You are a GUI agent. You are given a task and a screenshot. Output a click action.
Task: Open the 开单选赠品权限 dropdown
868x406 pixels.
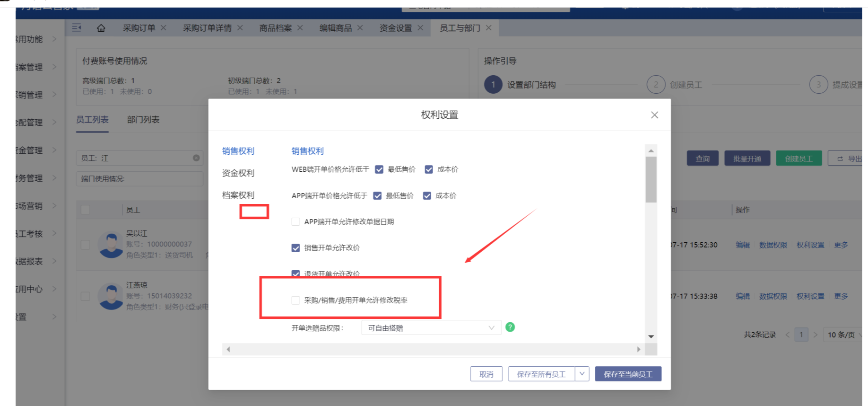click(x=431, y=328)
